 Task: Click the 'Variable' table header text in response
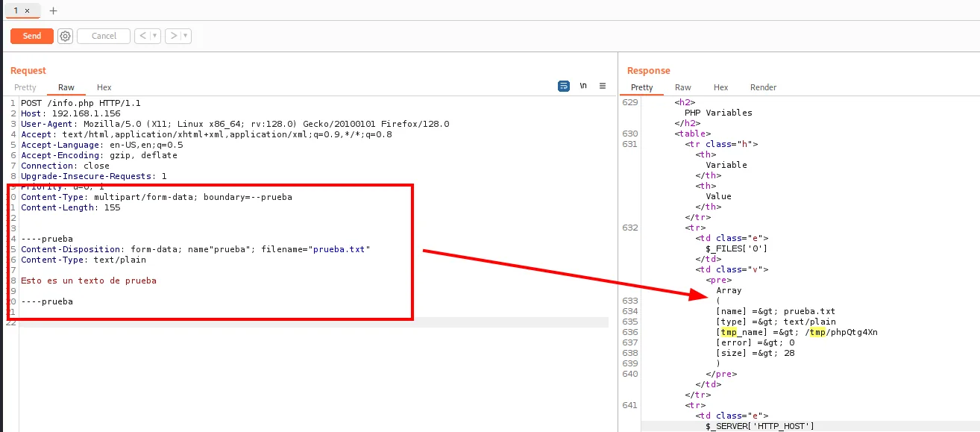[x=726, y=165]
